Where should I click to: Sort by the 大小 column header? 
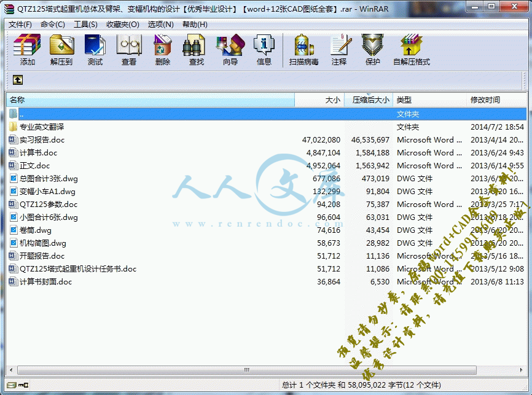click(x=319, y=100)
